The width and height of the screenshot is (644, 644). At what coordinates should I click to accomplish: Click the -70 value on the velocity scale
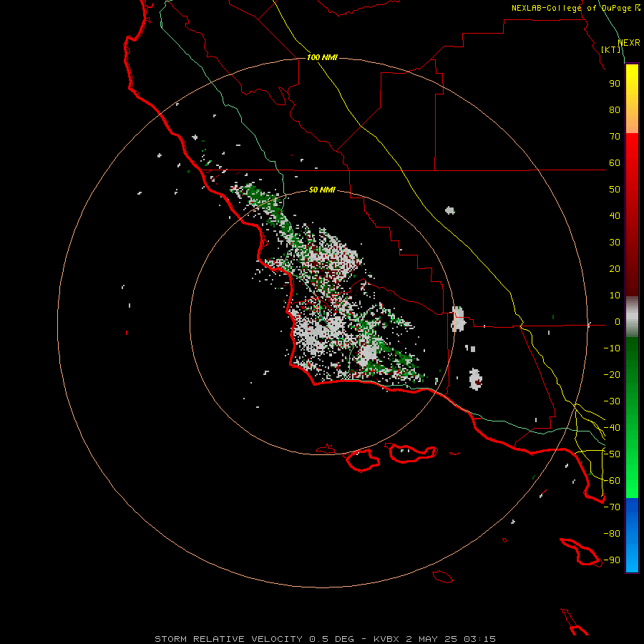tap(612, 507)
